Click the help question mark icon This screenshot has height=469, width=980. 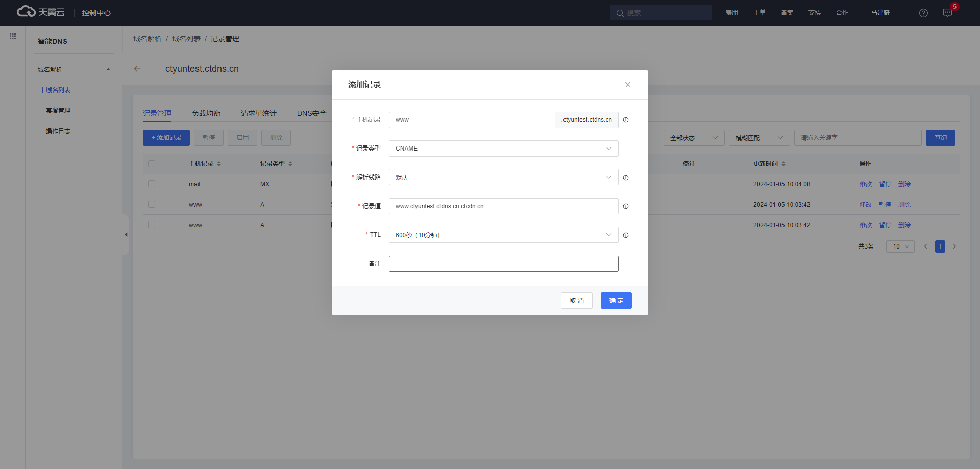click(x=923, y=13)
